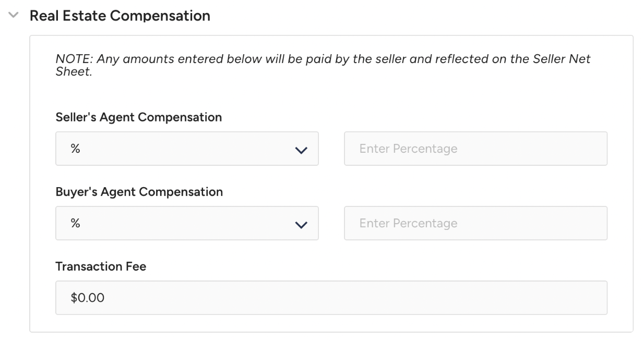This screenshot has height=342, width=644.
Task: Open the Buyer's Agent Compensation type dropdown
Action: click(187, 223)
